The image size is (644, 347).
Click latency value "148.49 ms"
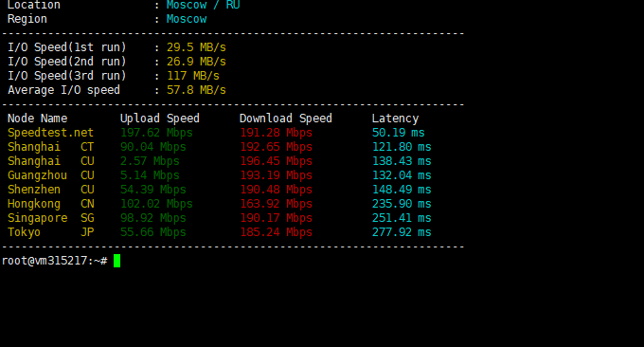point(402,190)
